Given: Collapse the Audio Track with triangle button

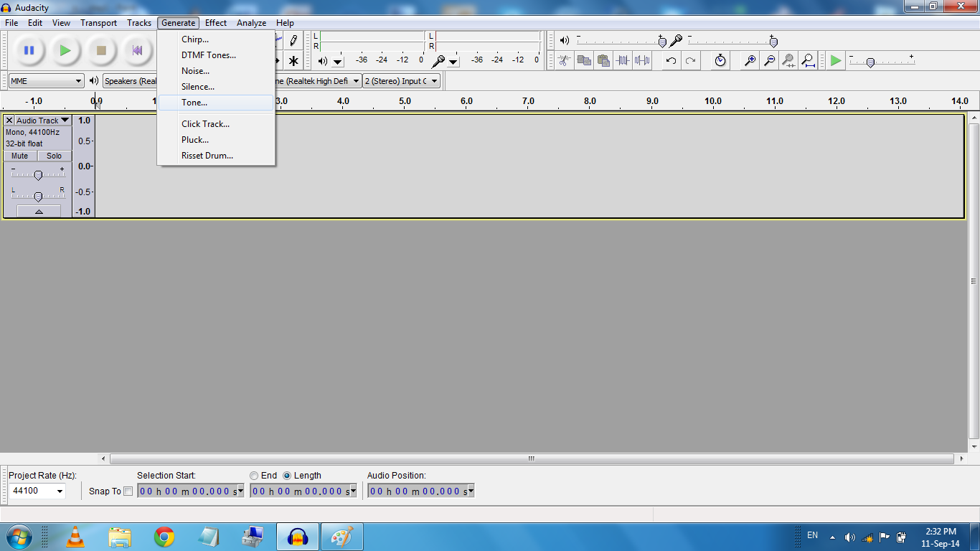Looking at the screenshot, I should [x=39, y=211].
